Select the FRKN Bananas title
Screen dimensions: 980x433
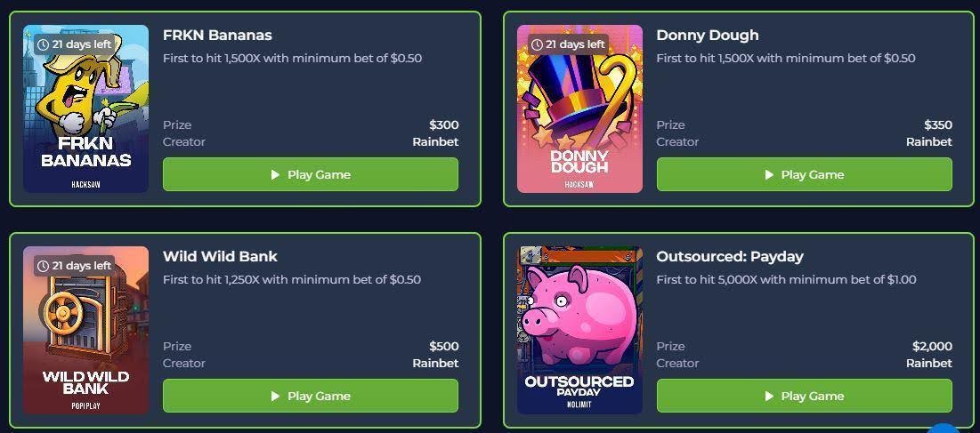(x=217, y=35)
